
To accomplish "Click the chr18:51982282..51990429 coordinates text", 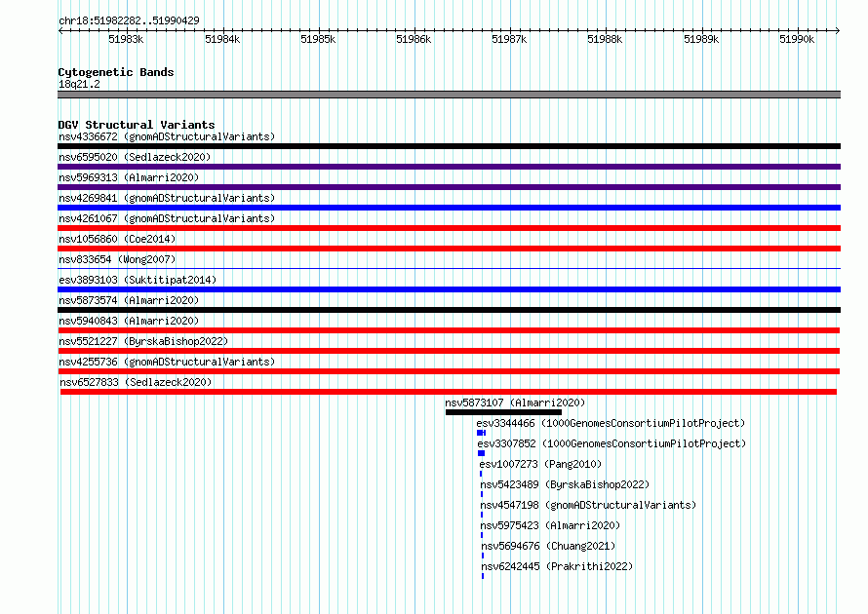I will [x=129, y=20].
